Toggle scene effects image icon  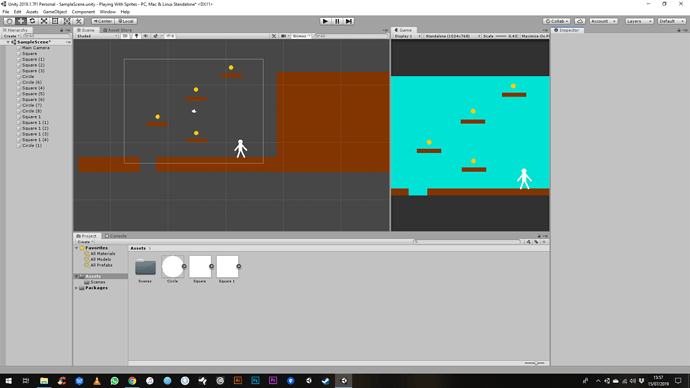156,36
